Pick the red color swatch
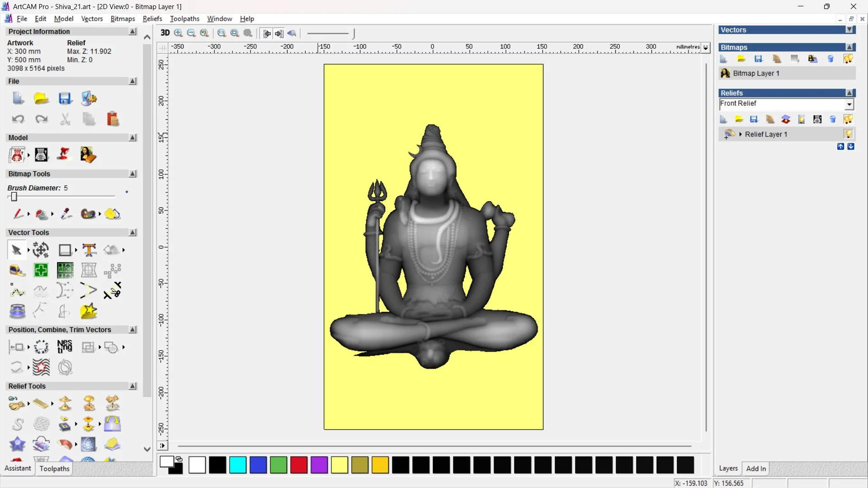The height and width of the screenshot is (488, 868). pos(298,465)
